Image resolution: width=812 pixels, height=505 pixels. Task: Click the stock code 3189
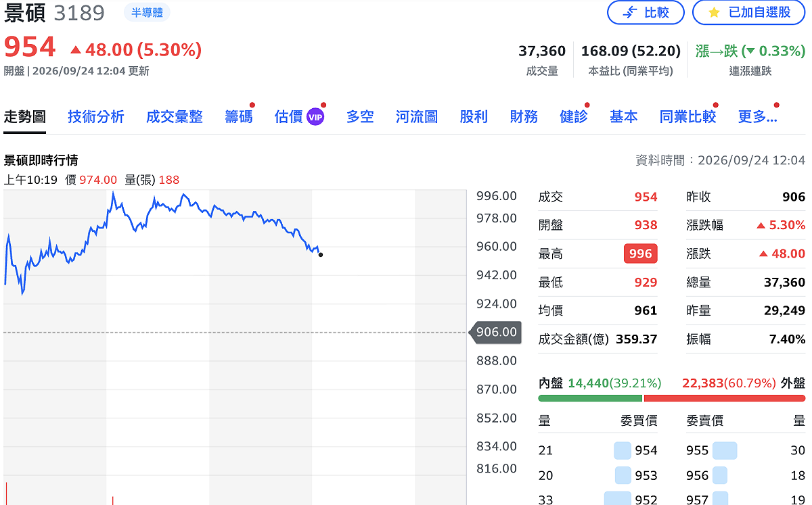(x=79, y=13)
